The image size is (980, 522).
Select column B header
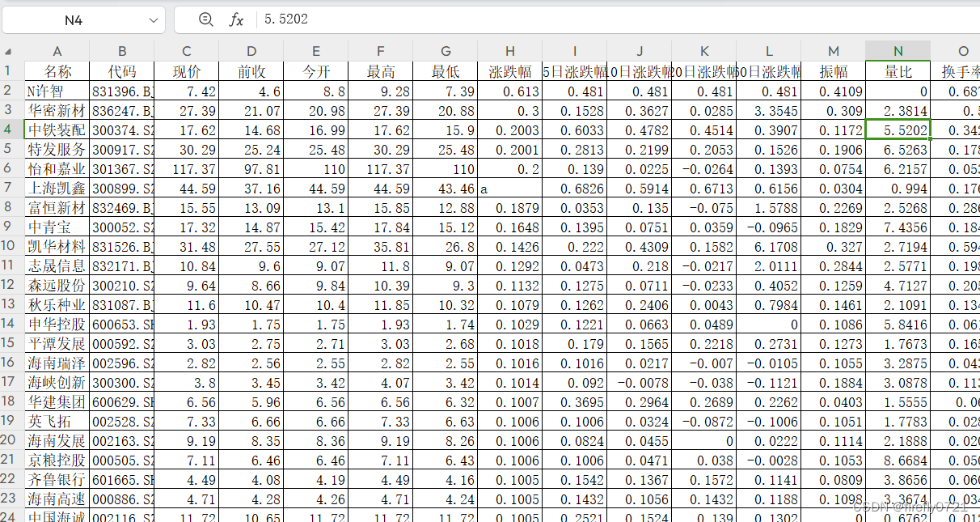[x=122, y=50]
